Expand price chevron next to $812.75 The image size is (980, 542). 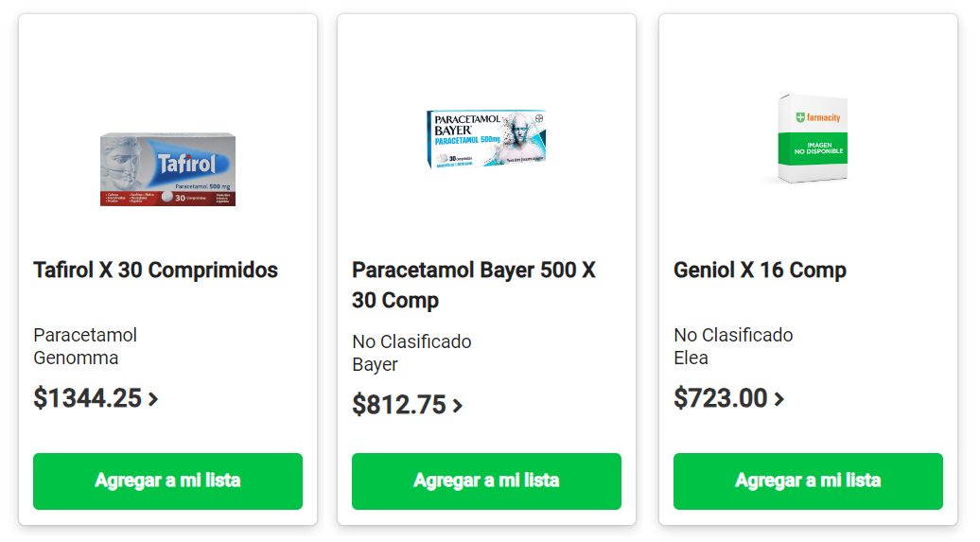[458, 406]
